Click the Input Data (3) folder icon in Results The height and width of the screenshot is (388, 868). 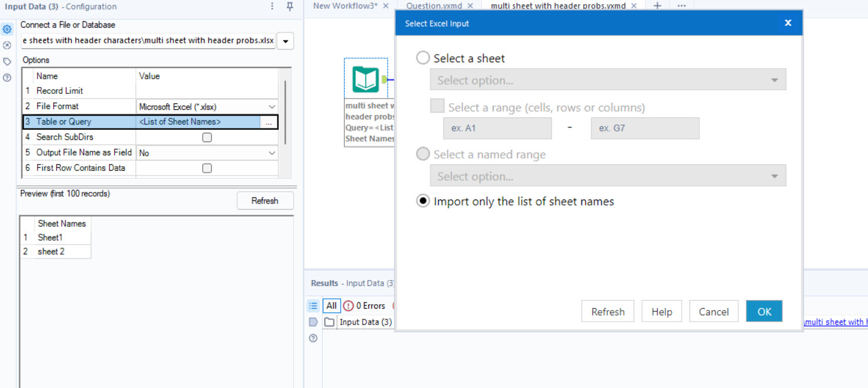pos(329,322)
